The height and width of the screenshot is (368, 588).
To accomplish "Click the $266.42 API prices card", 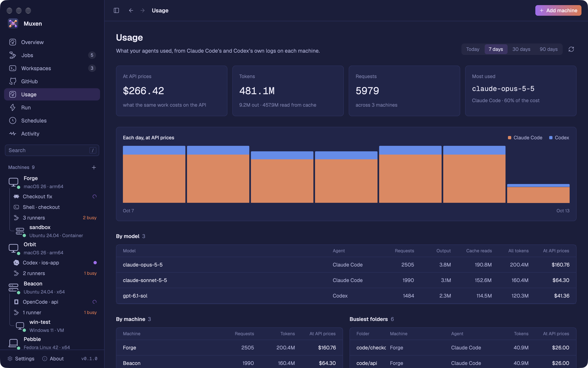I will (171, 91).
